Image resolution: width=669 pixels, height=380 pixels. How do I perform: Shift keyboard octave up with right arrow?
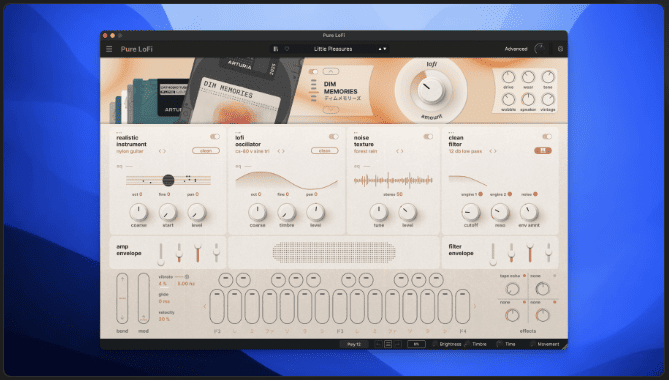[474, 306]
